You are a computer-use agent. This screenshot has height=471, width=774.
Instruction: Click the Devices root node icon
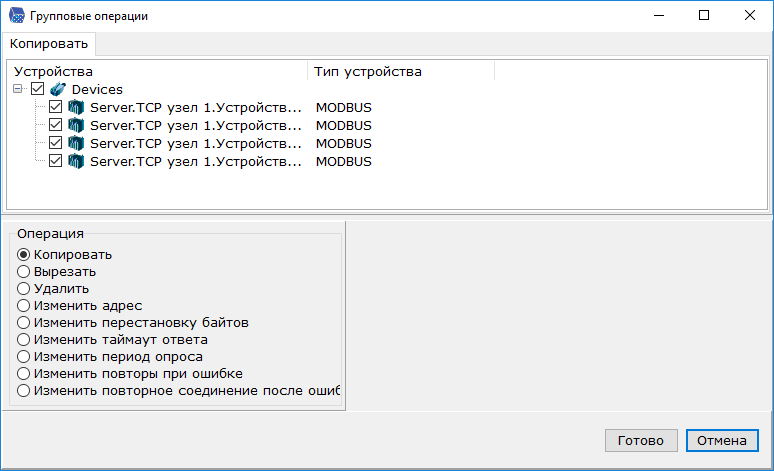[58, 90]
